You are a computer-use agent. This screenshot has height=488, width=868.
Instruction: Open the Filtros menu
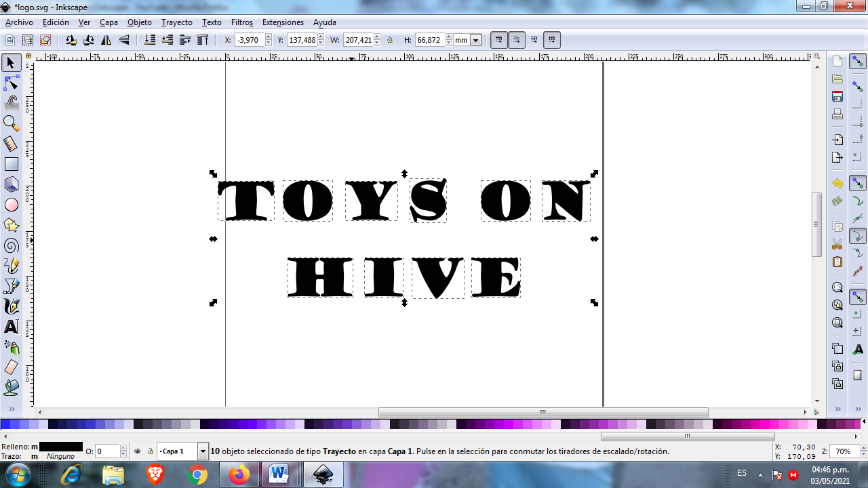coord(242,22)
